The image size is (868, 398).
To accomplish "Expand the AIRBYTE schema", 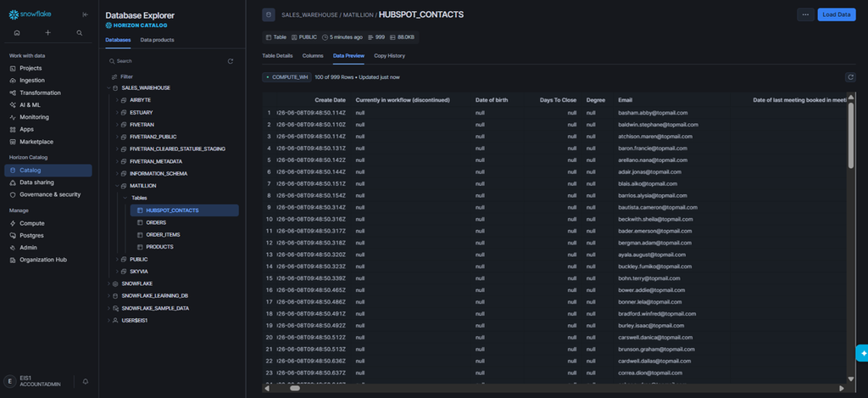I will (x=117, y=100).
